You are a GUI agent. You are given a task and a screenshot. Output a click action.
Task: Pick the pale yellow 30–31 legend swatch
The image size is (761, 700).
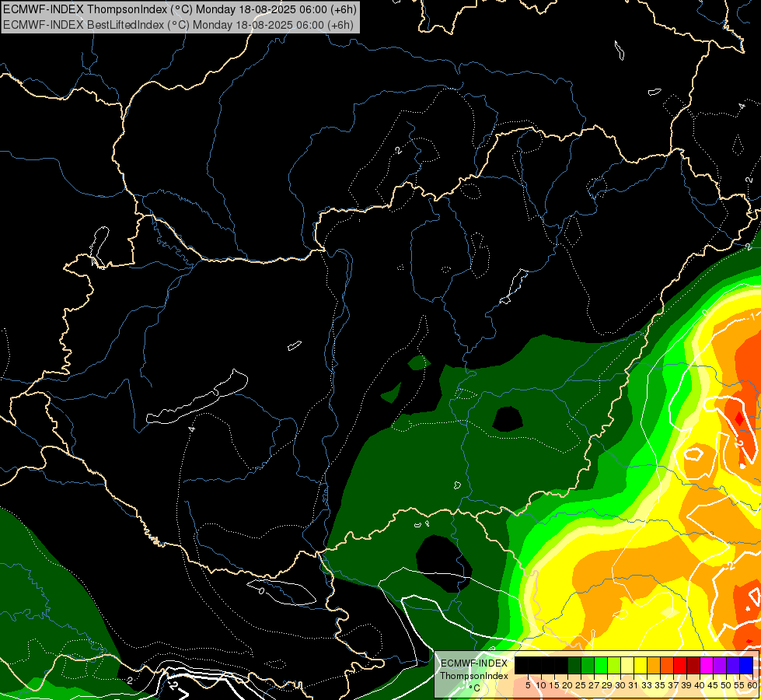click(x=627, y=665)
